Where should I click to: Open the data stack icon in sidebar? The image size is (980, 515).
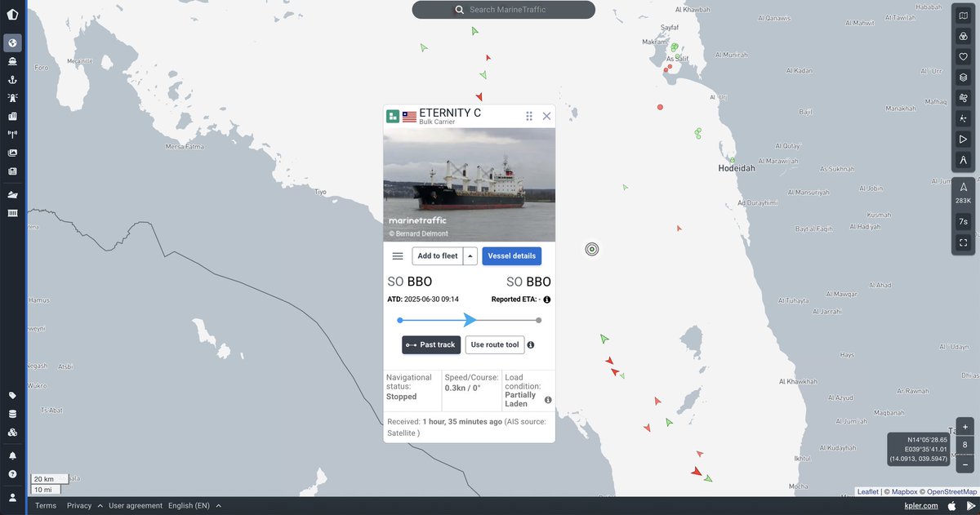click(12, 414)
